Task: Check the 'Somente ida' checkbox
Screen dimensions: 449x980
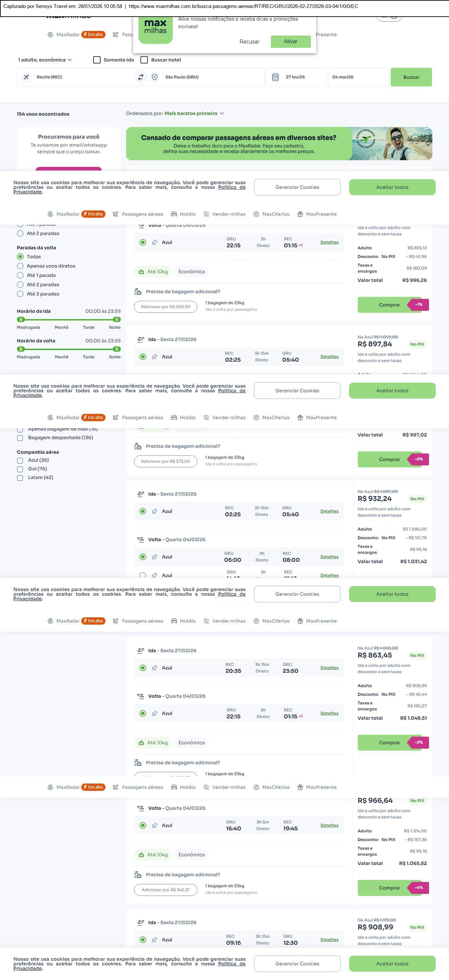Action: 97,60
